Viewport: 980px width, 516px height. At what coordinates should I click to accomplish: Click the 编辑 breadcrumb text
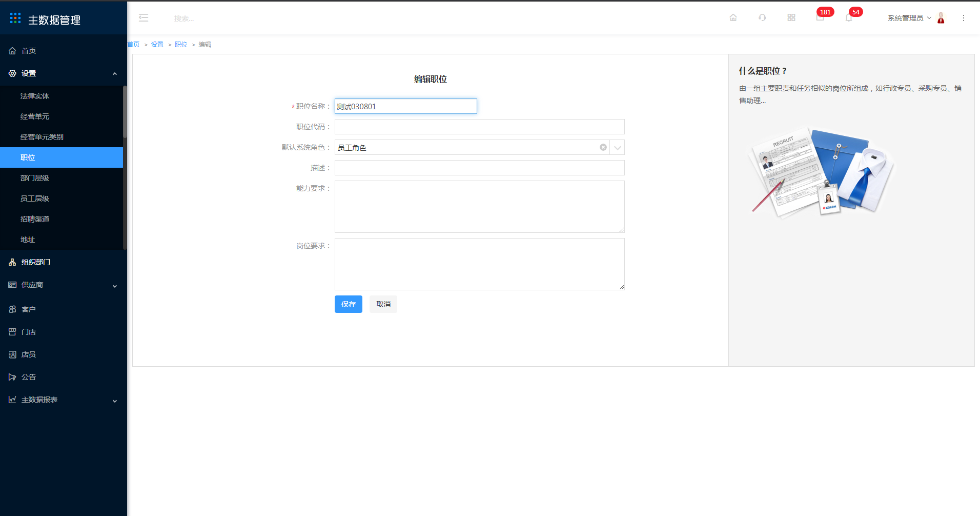tap(205, 45)
